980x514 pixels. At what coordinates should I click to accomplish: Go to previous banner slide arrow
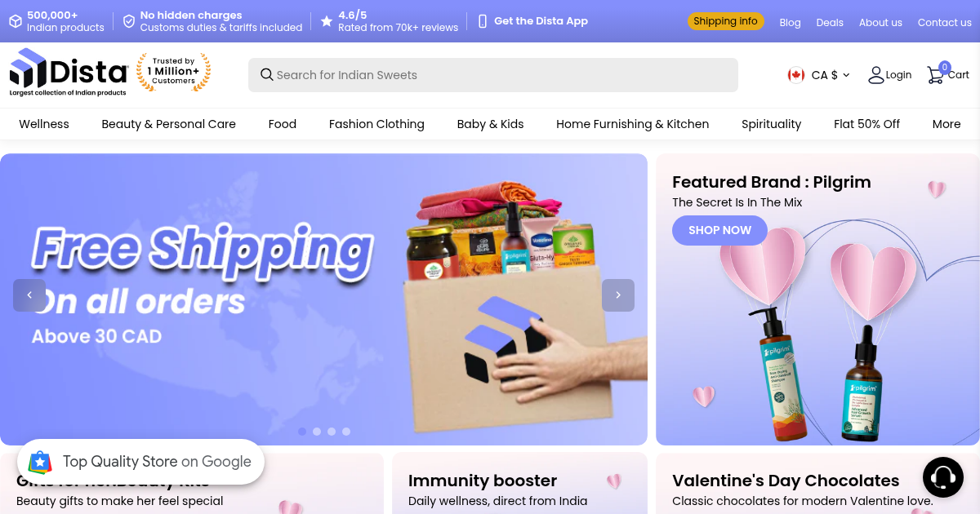pyautogui.click(x=29, y=295)
